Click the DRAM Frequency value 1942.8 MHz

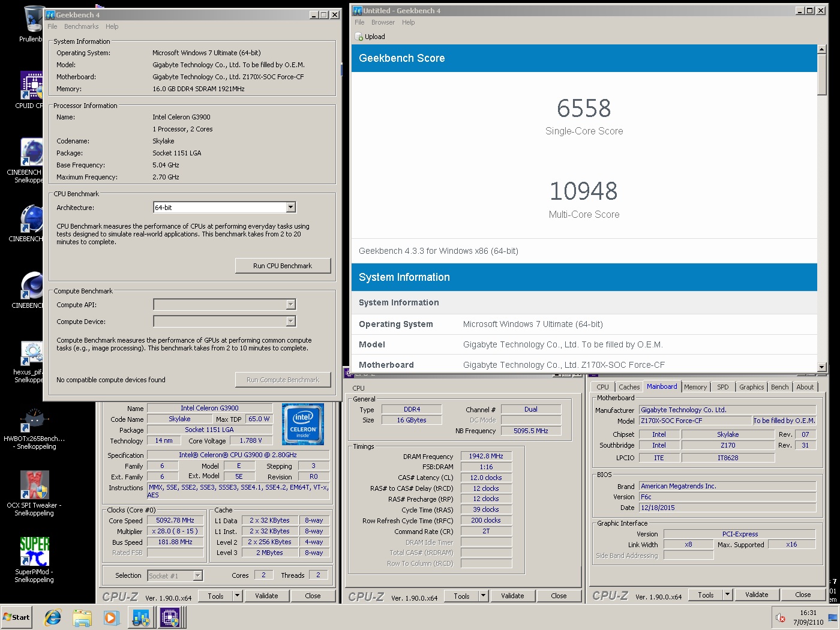coord(486,456)
